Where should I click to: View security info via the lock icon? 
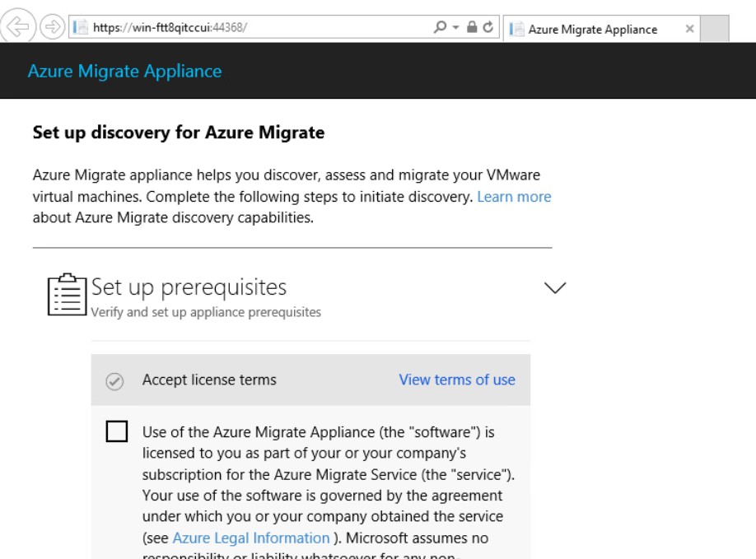point(472,27)
